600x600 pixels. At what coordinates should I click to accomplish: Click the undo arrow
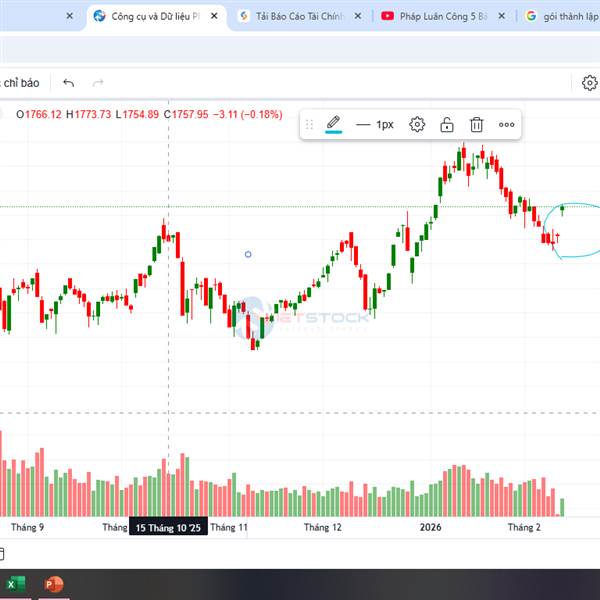point(68,83)
